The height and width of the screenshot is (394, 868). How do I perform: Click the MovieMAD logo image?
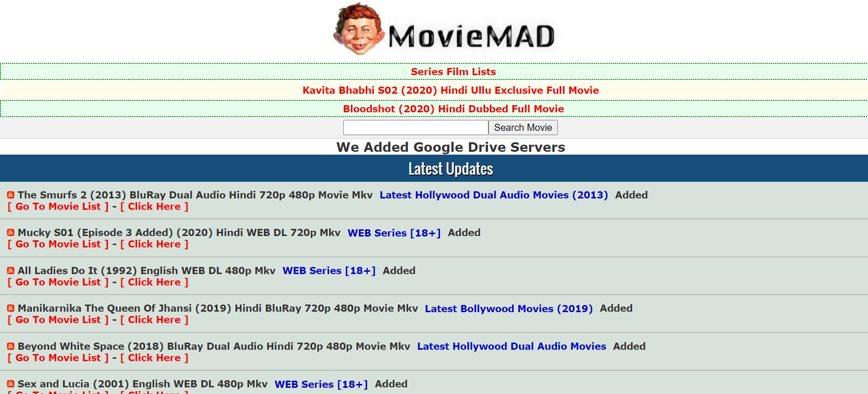444,30
